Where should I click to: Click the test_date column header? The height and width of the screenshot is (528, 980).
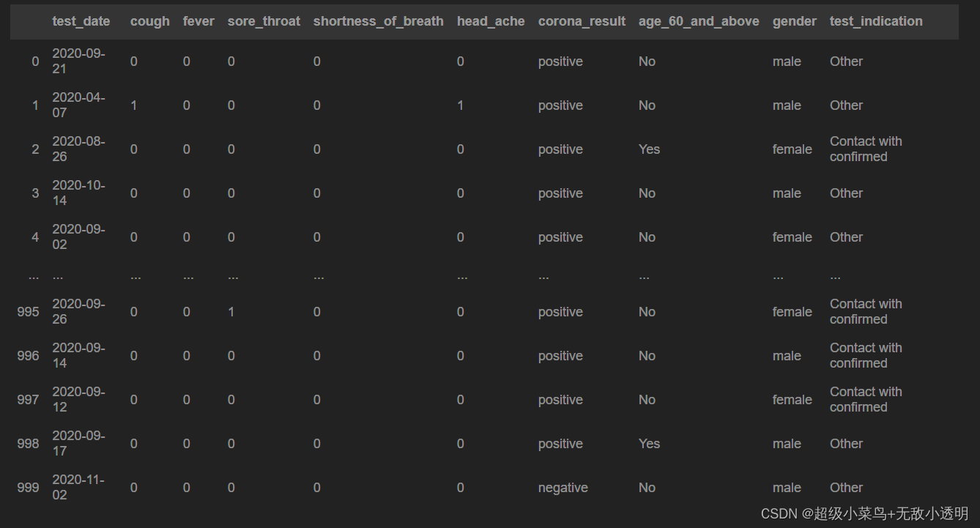[81, 21]
